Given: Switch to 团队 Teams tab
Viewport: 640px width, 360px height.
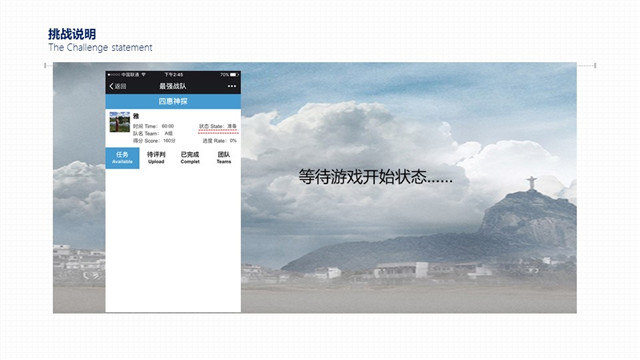Looking at the screenshot, I should point(224,158).
